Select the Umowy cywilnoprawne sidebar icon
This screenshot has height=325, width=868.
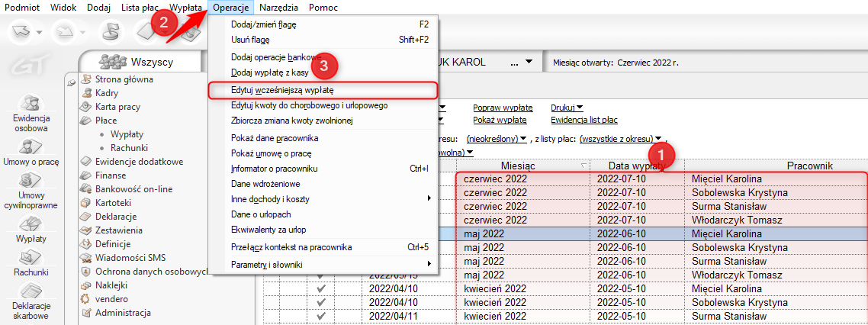31,182
